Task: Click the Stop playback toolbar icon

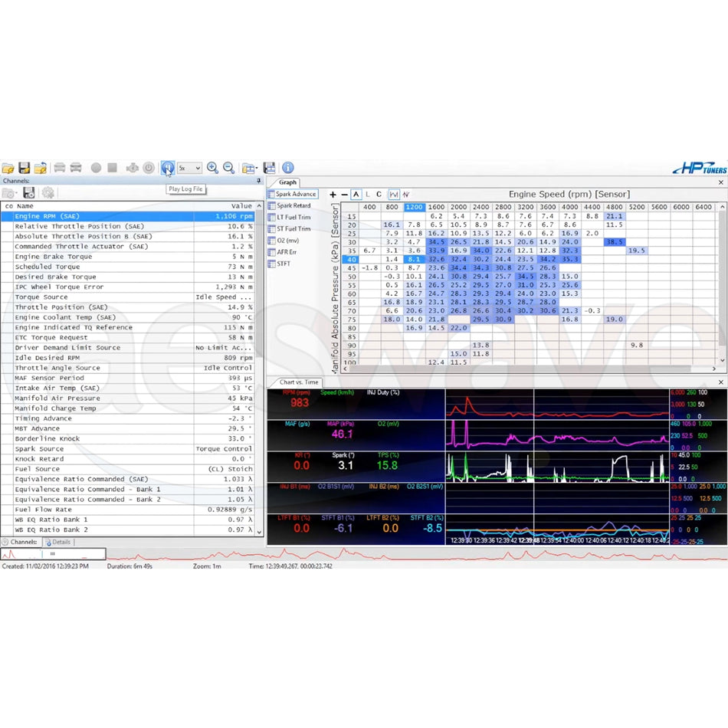Action: [111, 167]
